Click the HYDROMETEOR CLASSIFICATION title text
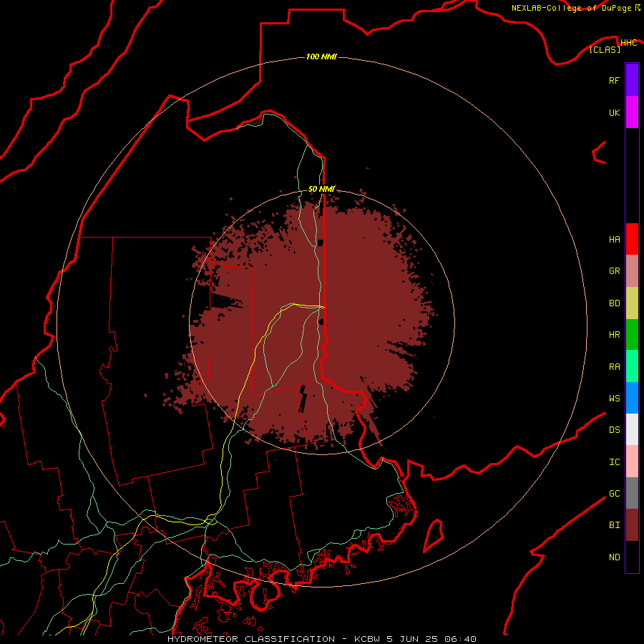 [x=251, y=639]
